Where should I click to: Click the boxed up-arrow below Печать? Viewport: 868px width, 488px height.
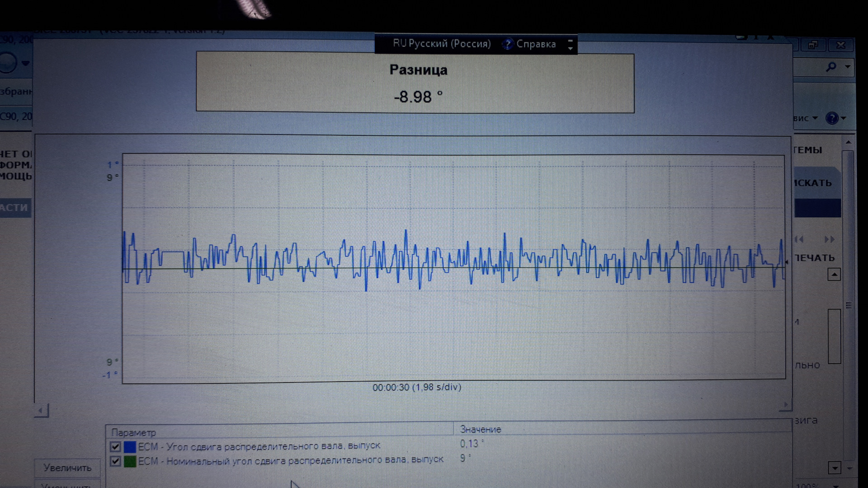pyautogui.click(x=834, y=274)
